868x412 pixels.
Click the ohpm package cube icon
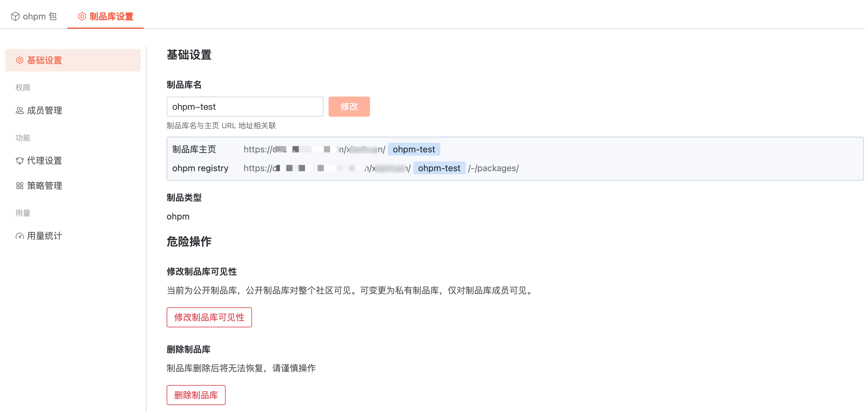(15, 16)
